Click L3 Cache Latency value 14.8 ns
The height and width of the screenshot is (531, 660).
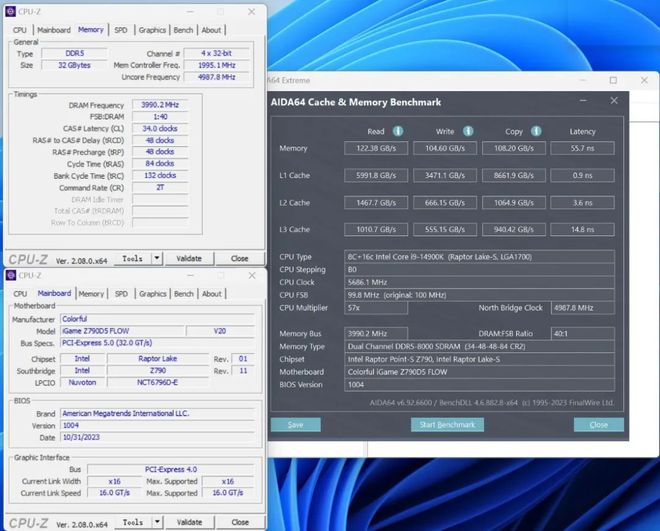coord(583,229)
